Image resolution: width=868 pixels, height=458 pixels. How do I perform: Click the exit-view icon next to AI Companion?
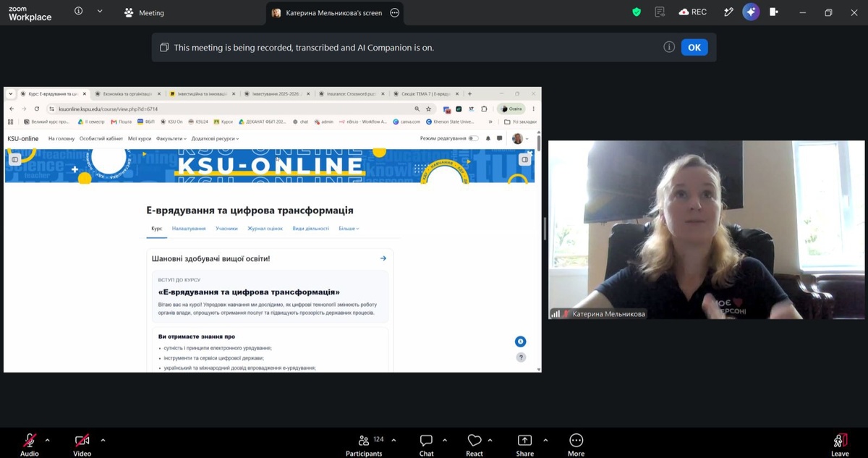(774, 12)
